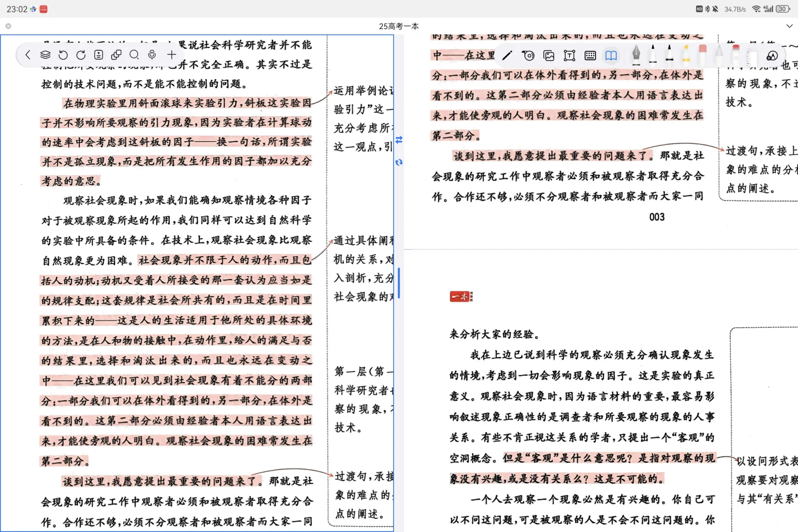The width and height of the screenshot is (798, 532).
Task: Toggle the reading mode book icon
Action: point(611,55)
